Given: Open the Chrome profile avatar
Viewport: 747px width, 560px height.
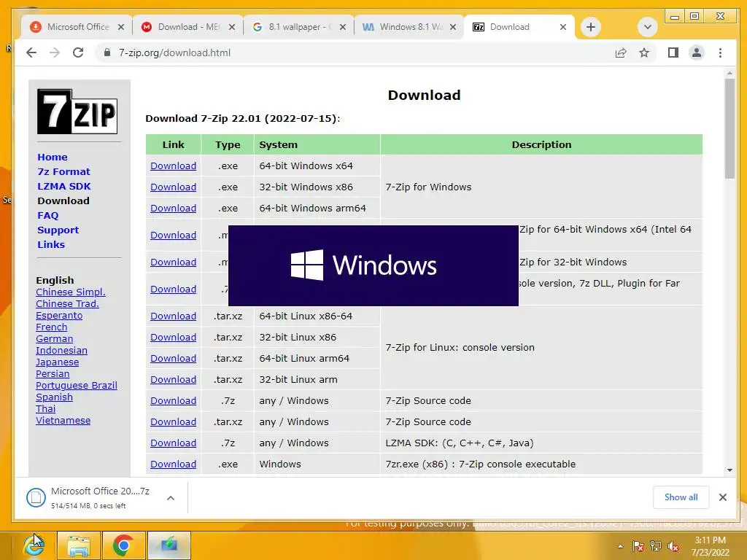Looking at the screenshot, I should [697, 52].
